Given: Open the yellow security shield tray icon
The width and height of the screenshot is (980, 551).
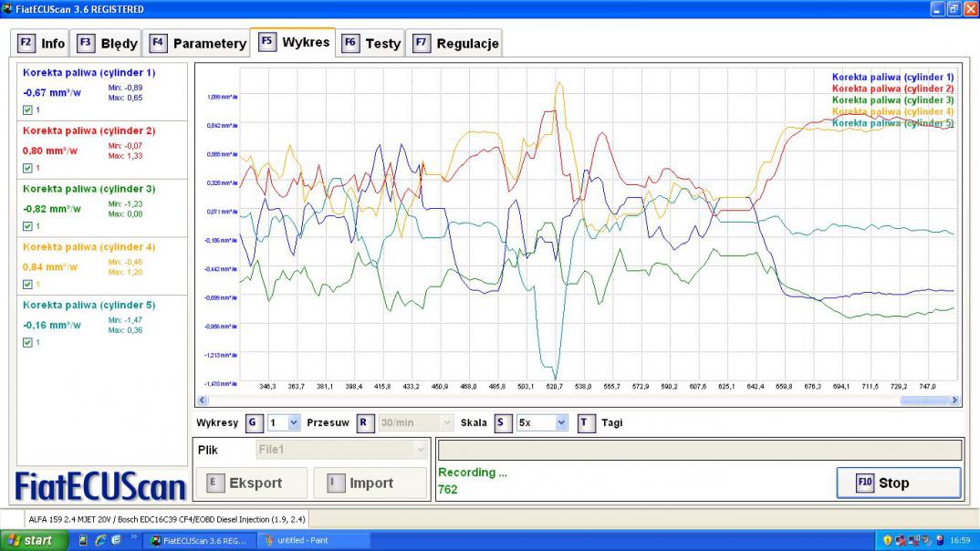Looking at the screenshot, I should 887,540.
